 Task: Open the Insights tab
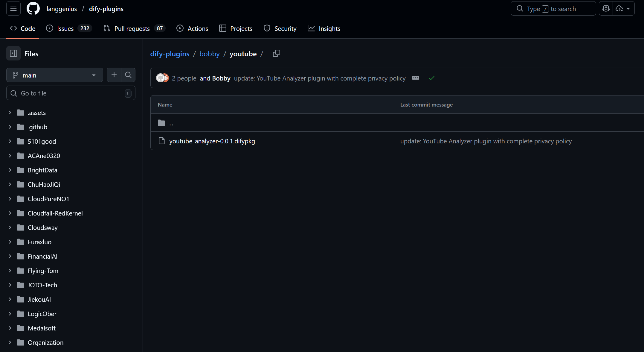click(x=324, y=28)
